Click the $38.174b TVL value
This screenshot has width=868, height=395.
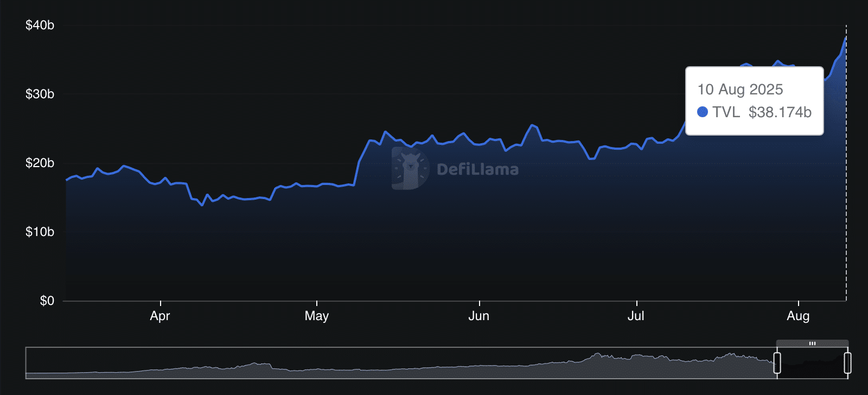pyautogui.click(x=780, y=112)
